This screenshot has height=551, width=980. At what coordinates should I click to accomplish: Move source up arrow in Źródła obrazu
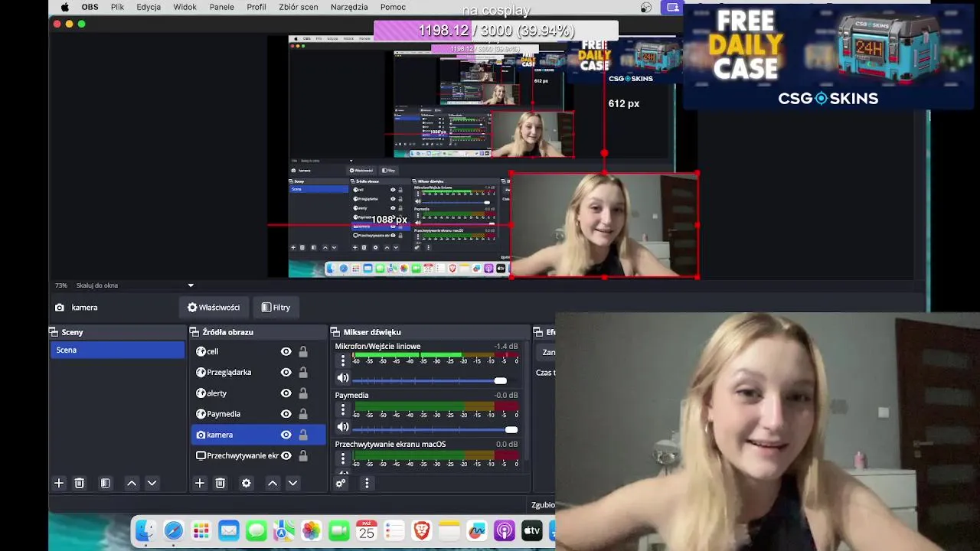(273, 483)
